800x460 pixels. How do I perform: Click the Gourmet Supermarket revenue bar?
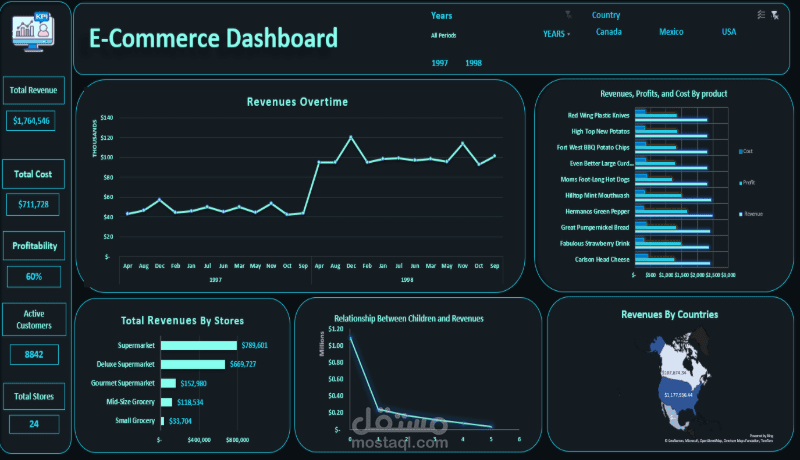coord(168,383)
